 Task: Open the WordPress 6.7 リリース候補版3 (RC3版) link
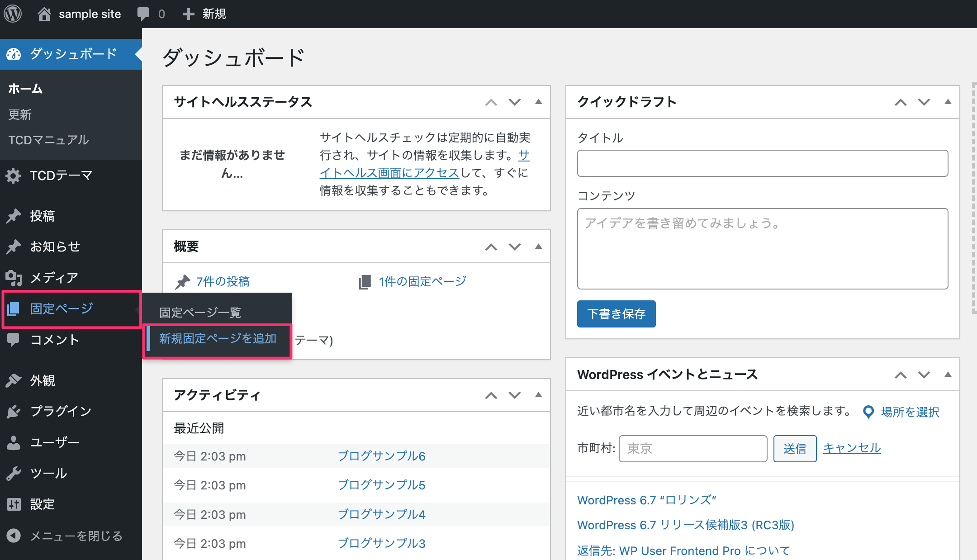click(686, 525)
